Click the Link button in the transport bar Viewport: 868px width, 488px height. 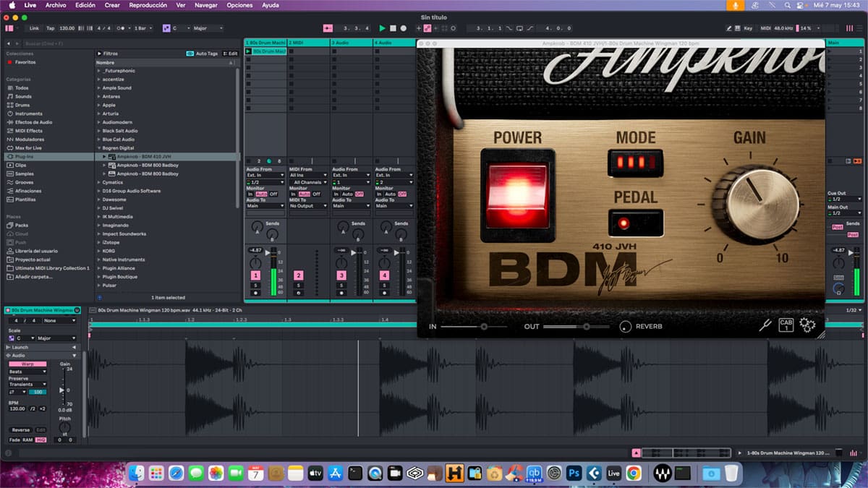point(34,28)
